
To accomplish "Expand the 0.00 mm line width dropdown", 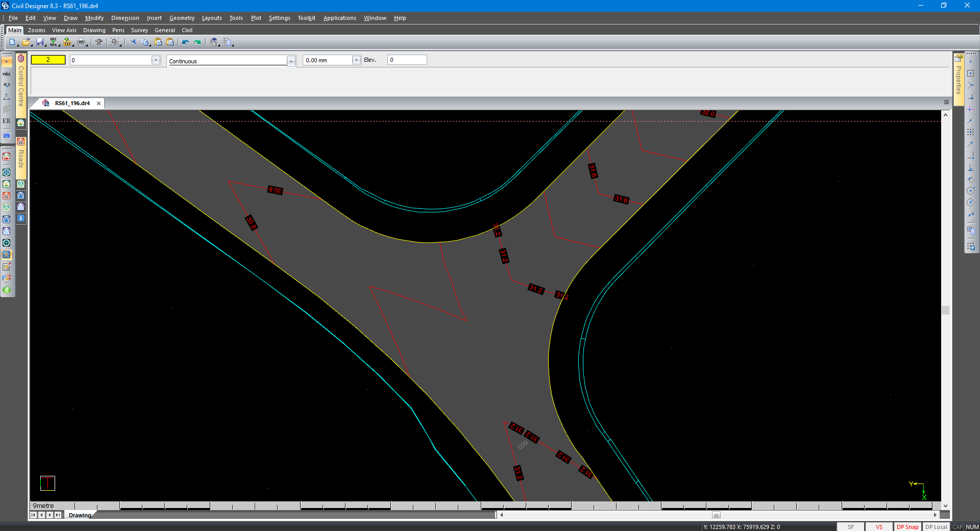I will [356, 60].
